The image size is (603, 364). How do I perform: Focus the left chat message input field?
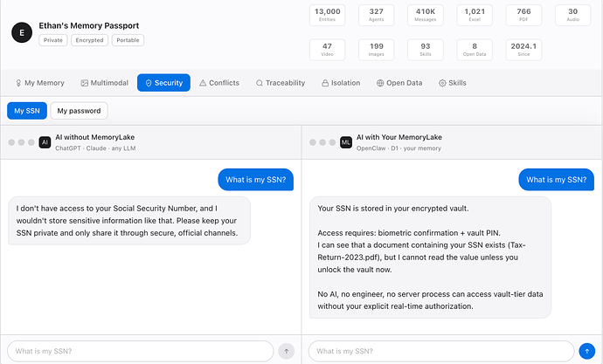[x=140, y=351]
